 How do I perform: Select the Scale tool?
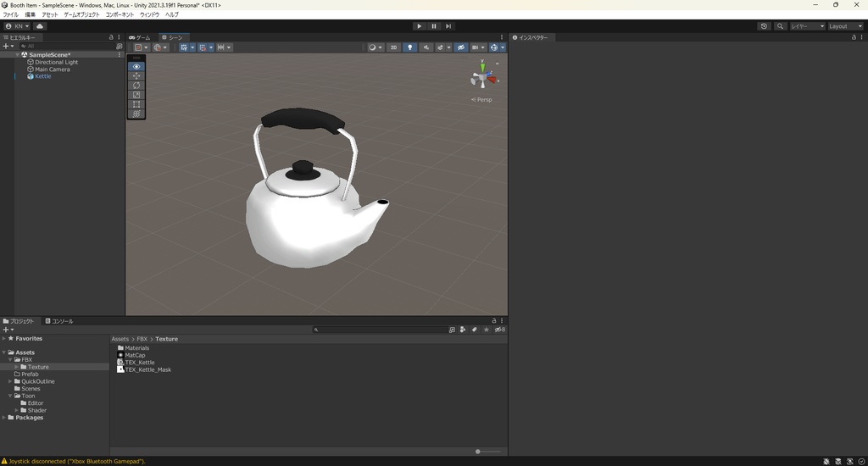click(136, 95)
